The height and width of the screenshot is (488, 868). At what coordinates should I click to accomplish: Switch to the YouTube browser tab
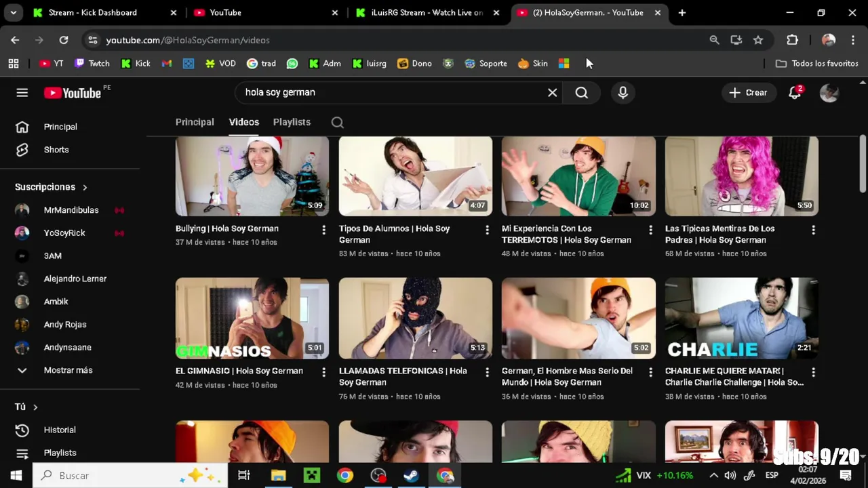[x=265, y=12]
